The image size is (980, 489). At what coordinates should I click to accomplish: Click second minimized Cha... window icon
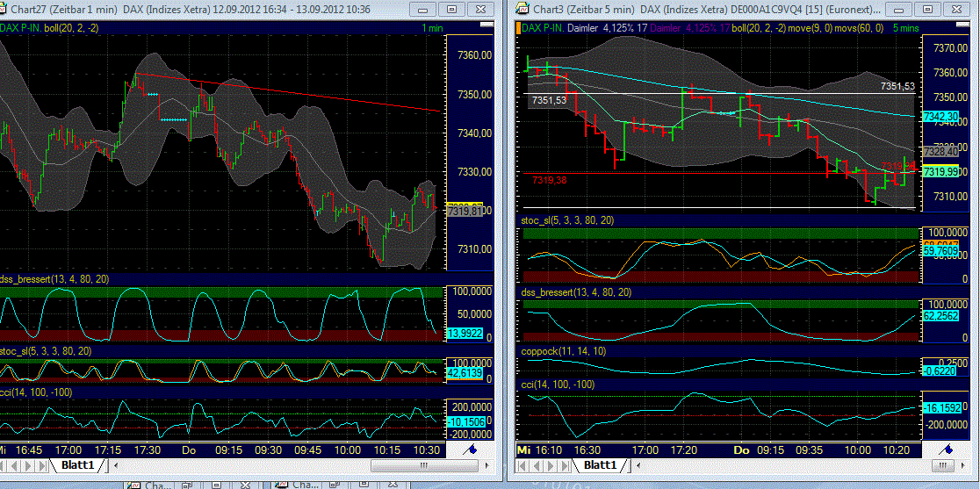pos(281,485)
